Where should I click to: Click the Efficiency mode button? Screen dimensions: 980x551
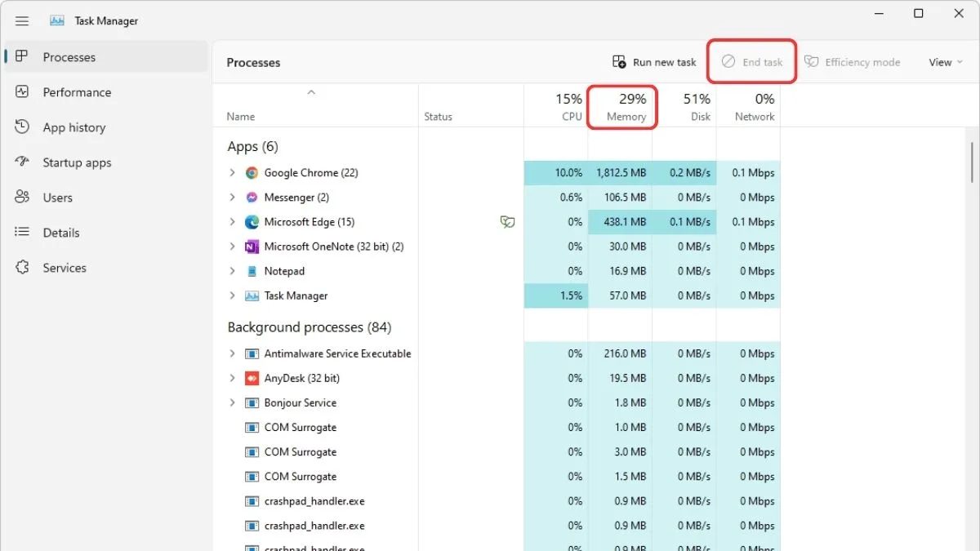point(853,62)
